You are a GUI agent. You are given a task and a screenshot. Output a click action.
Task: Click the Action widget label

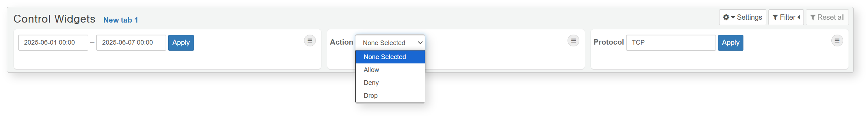point(341,42)
